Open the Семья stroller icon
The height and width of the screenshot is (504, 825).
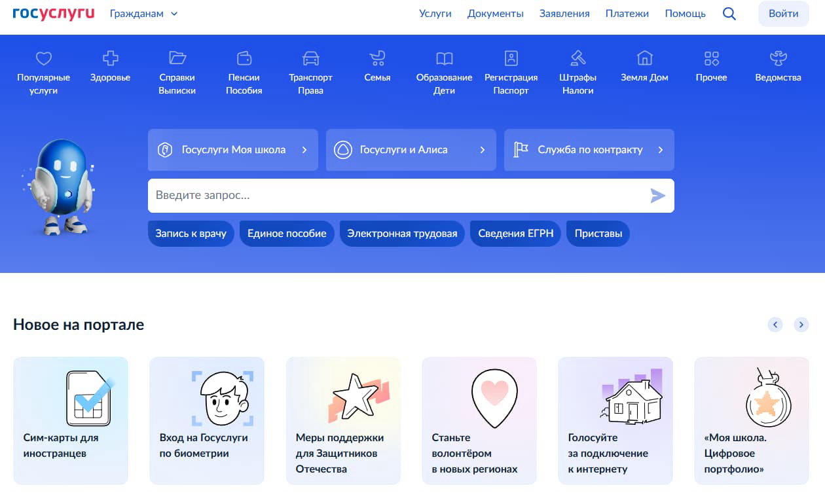pos(377,59)
